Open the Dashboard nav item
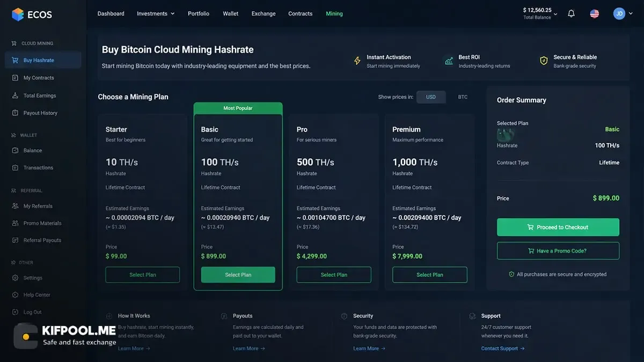644x362 pixels. click(x=111, y=13)
